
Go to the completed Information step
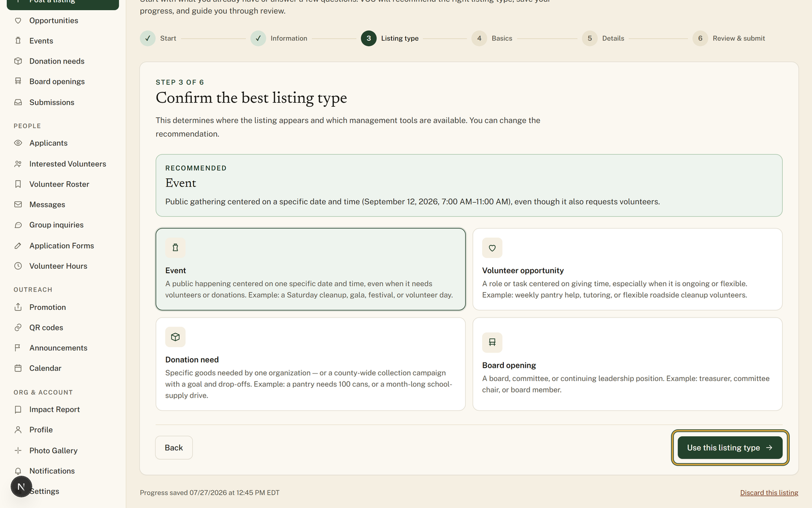[279, 38]
